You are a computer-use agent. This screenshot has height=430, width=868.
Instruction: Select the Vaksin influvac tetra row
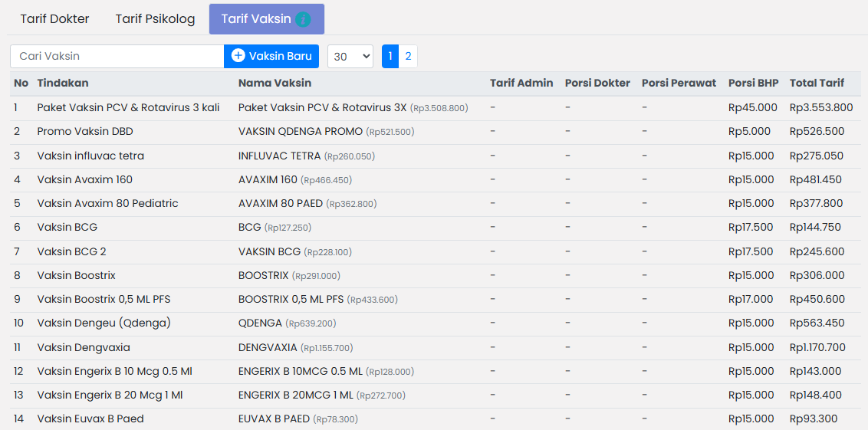pyautogui.click(x=90, y=156)
